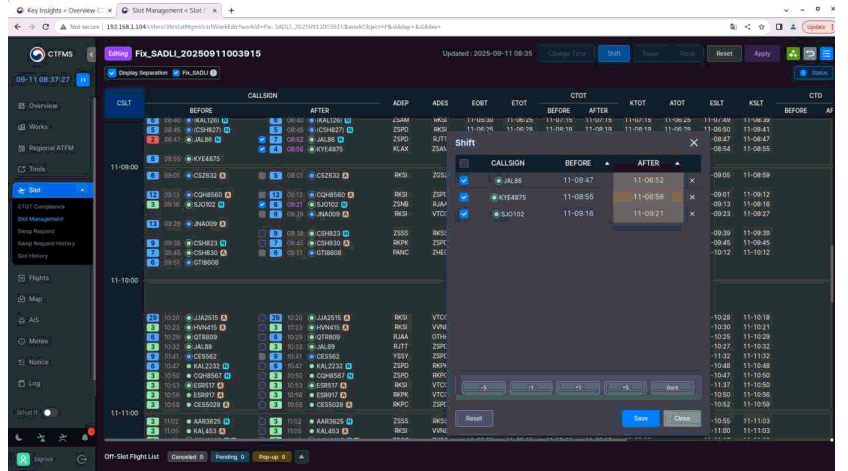Open Swap Request History submenu item
The width and height of the screenshot is (848, 471).
tap(46, 243)
